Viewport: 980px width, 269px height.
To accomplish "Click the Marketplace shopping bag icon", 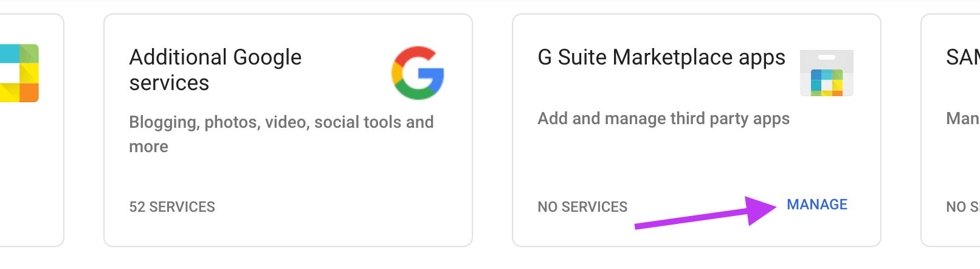I will click(x=827, y=73).
